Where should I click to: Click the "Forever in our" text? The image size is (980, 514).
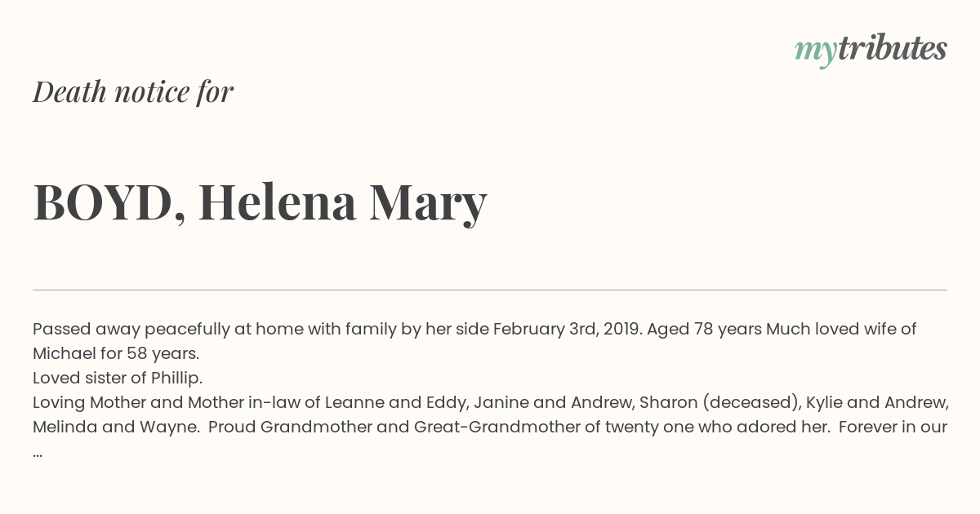pyautogui.click(x=893, y=428)
